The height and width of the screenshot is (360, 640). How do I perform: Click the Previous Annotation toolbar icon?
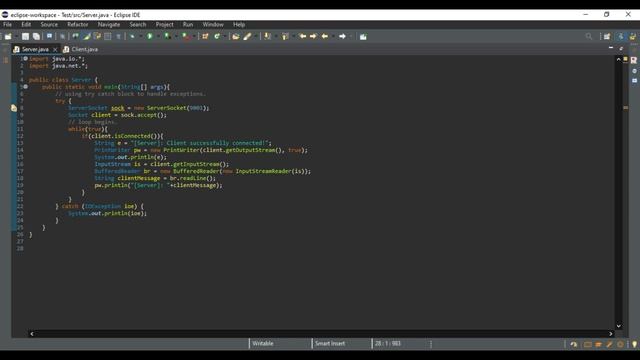285,37
